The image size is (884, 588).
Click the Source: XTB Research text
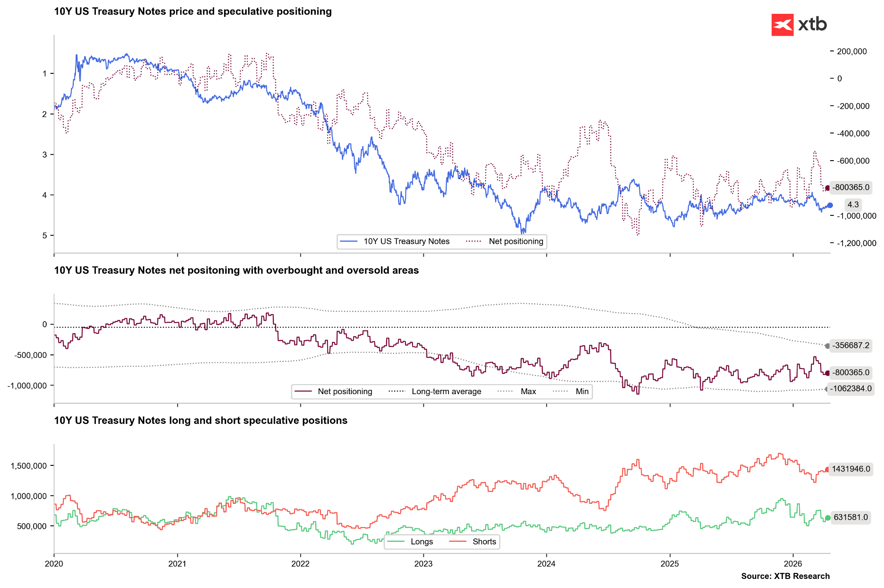pyautogui.click(x=785, y=576)
